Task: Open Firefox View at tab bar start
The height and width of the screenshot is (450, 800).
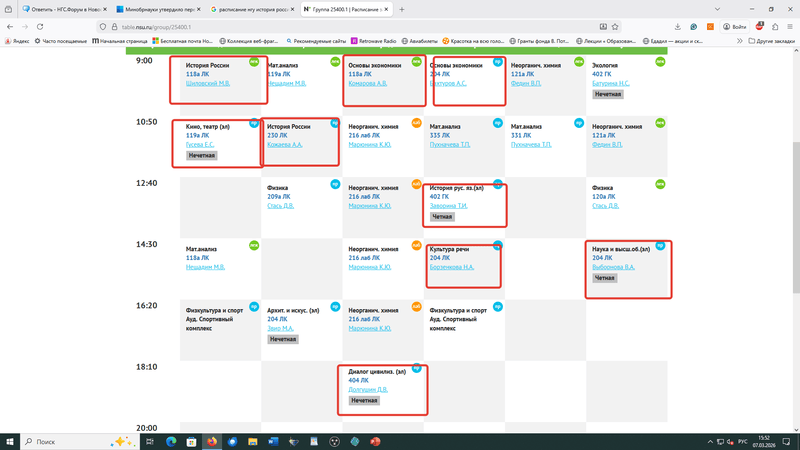Action: coord(8,9)
